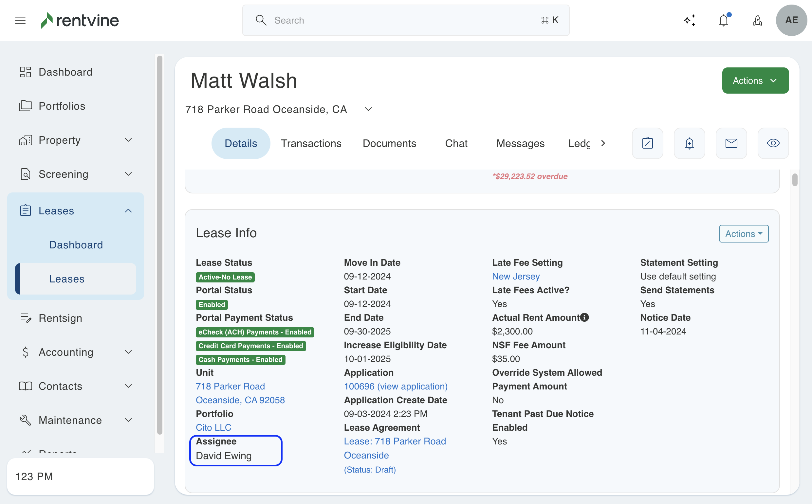
Task: Switch to the Transactions tab
Action: pos(311,143)
